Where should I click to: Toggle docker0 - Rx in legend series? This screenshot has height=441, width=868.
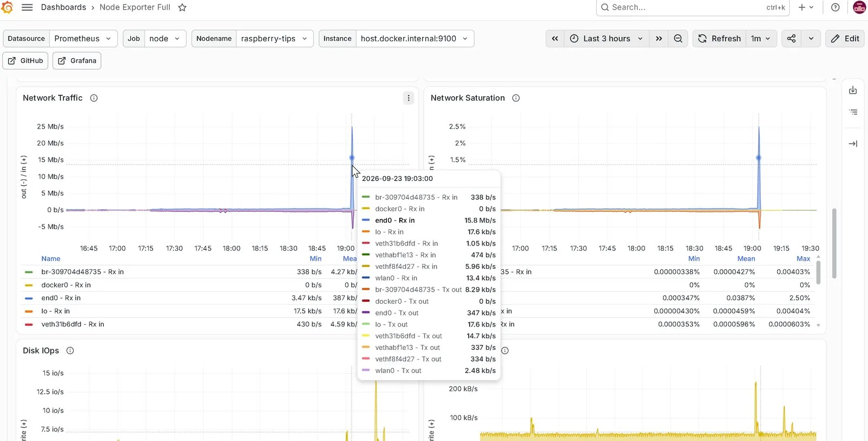(x=66, y=285)
